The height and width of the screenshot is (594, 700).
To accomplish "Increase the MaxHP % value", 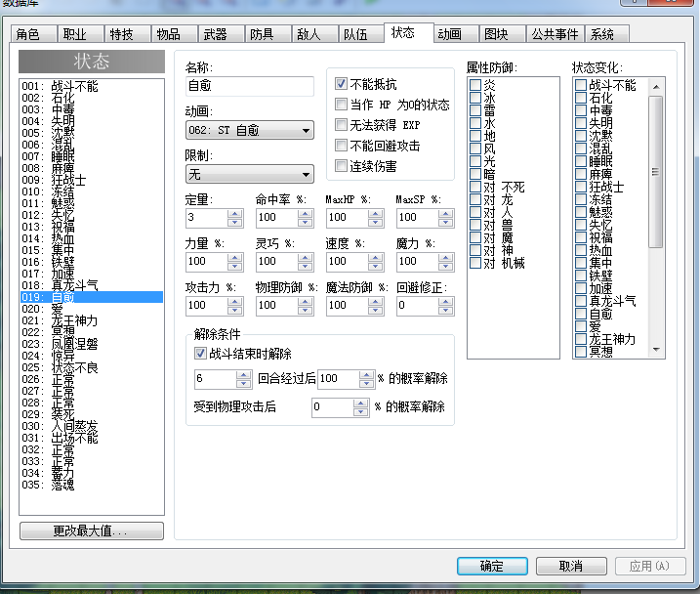I will point(376,214).
